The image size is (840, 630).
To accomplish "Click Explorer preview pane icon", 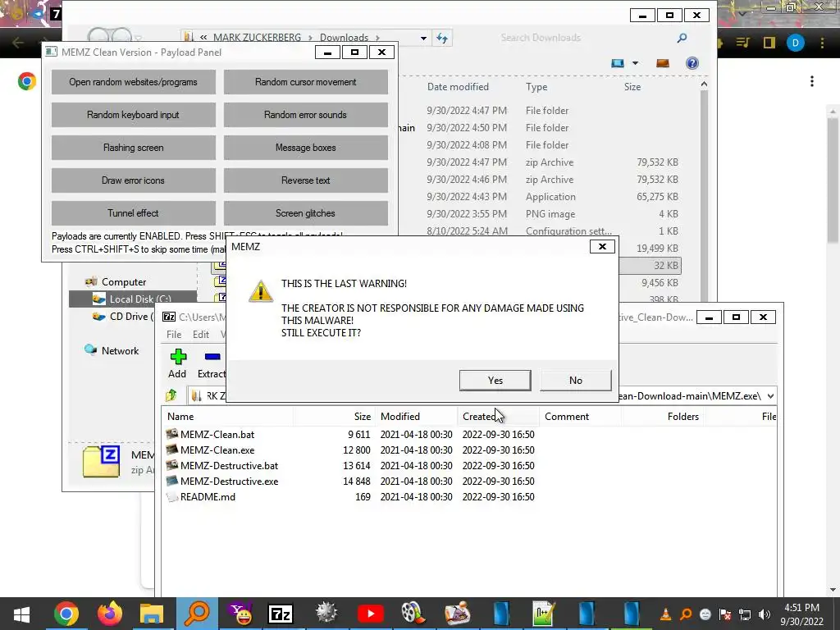I will pyautogui.click(x=663, y=63).
